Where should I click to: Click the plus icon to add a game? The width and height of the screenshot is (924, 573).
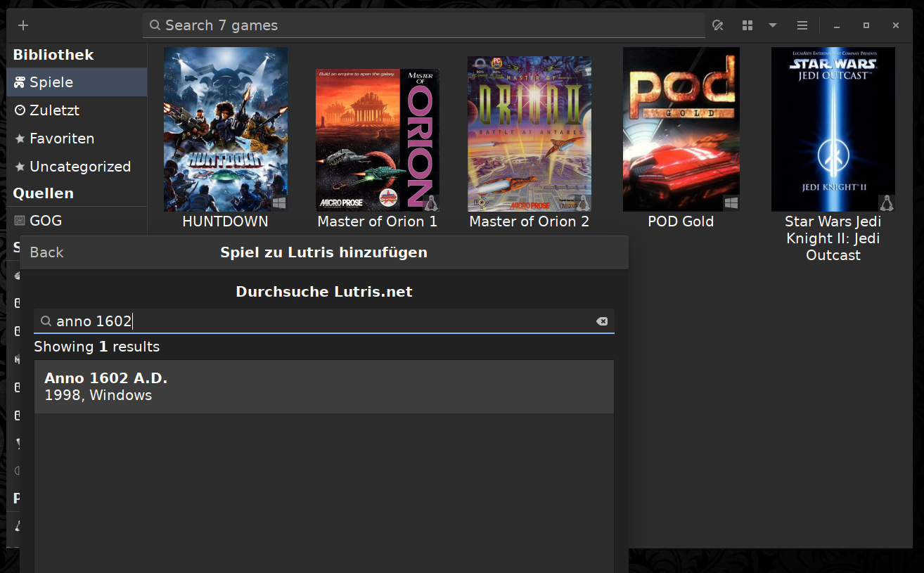coord(23,25)
